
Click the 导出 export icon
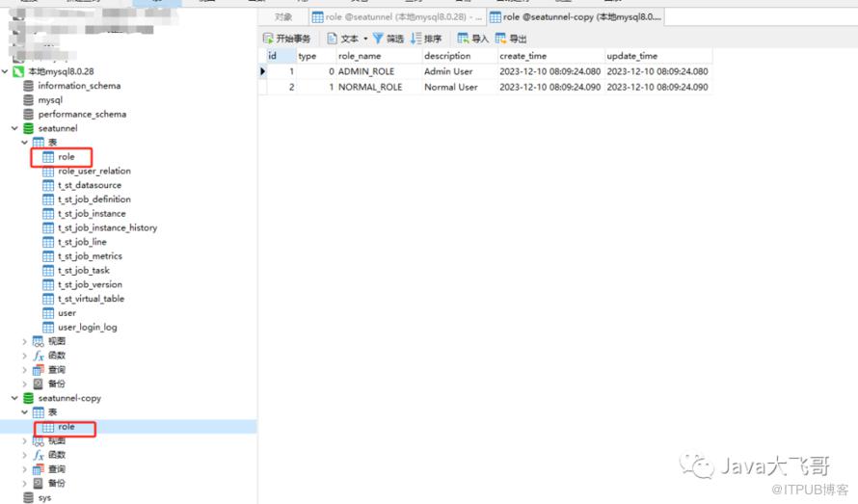500,39
